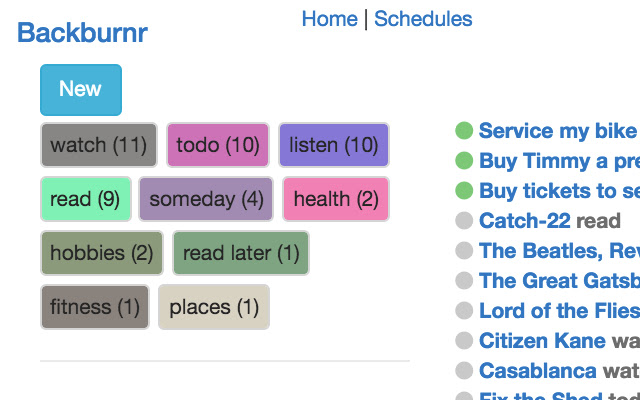The width and height of the screenshot is (640, 400).
Task: Click the gray dot beside Casablanca
Action: [x=464, y=371]
